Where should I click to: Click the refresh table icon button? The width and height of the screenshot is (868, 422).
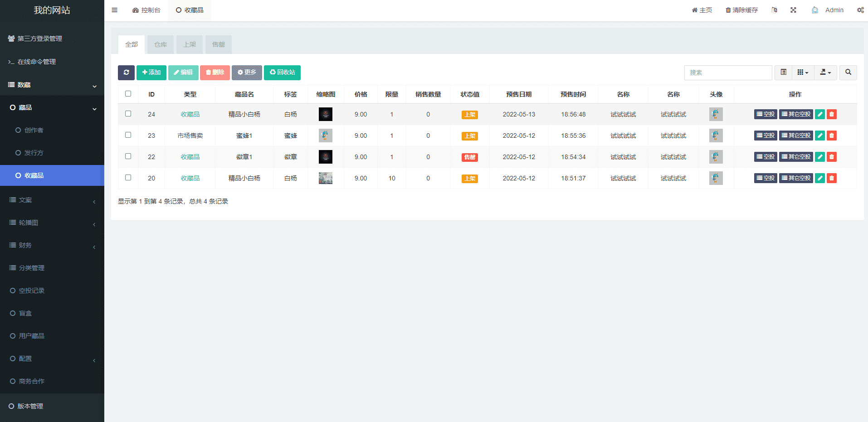click(x=126, y=73)
